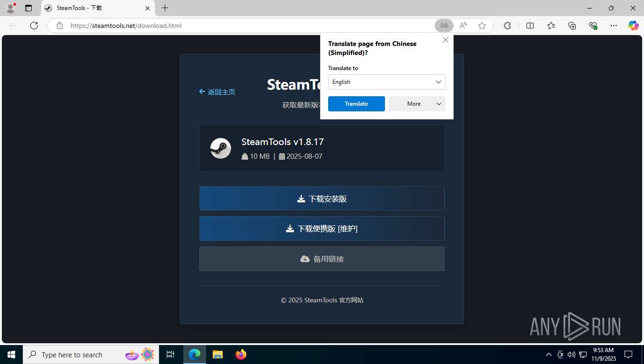Click the taskbar search box
The height and width of the screenshot is (364, 644).
[91, 355]
